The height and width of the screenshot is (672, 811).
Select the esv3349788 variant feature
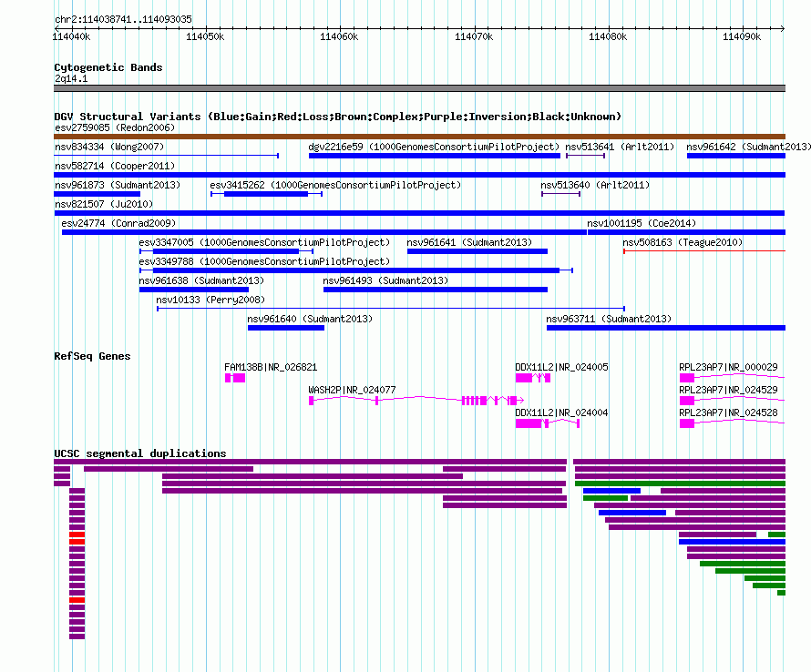356,270
